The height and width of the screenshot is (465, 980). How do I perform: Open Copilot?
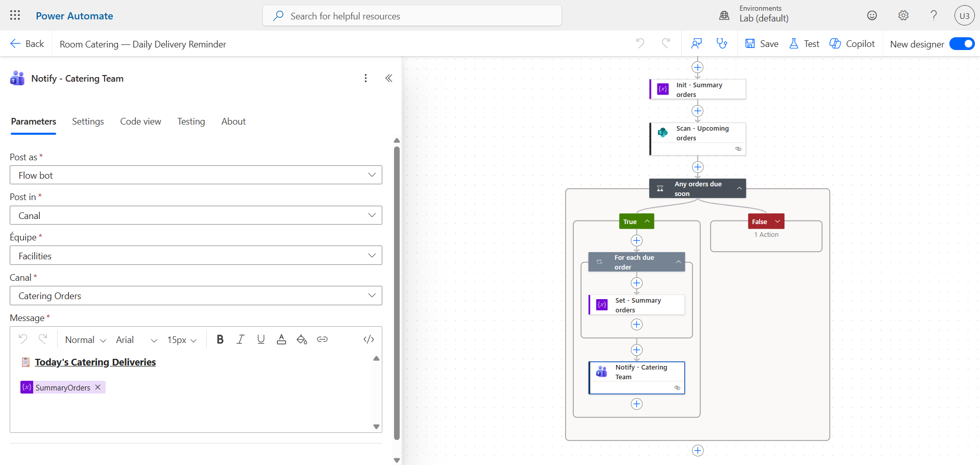(x=852, y=44)
